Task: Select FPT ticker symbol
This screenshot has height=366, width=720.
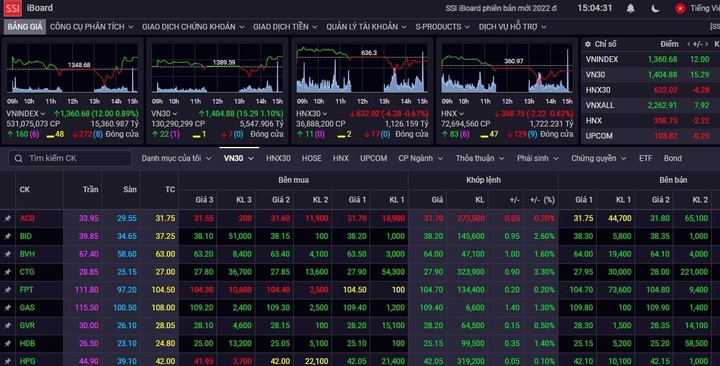Action: coord(26,290)
